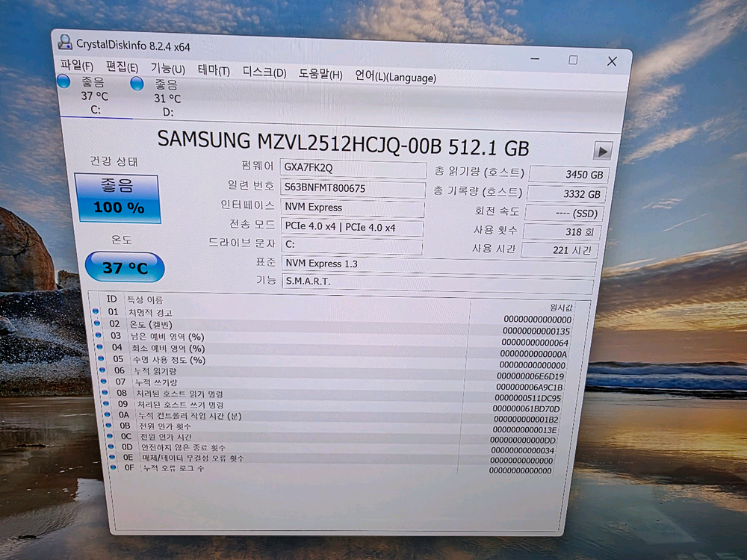Click the transfer mode field PCIe 4.0 x4
747x560 pixels.
[x=352, y=227]
